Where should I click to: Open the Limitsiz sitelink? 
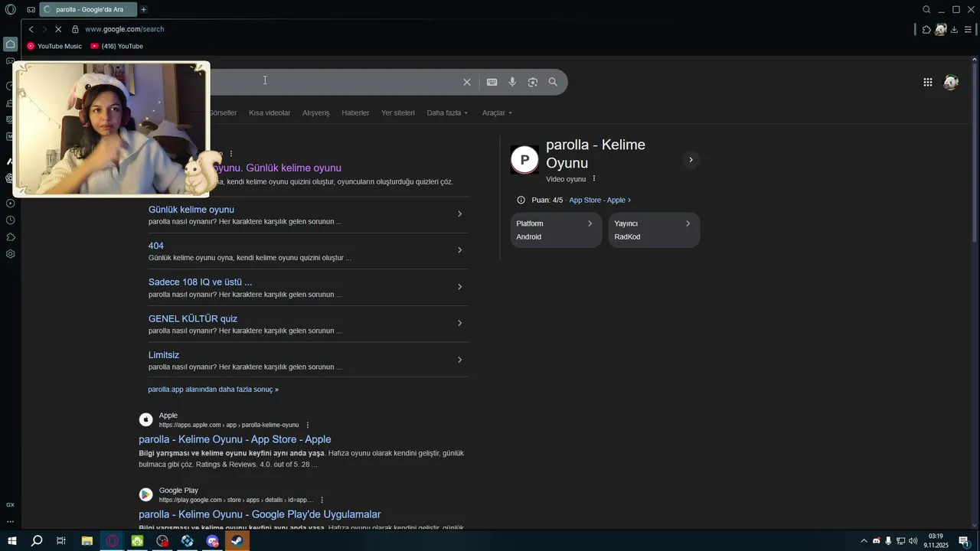point(164,355)
